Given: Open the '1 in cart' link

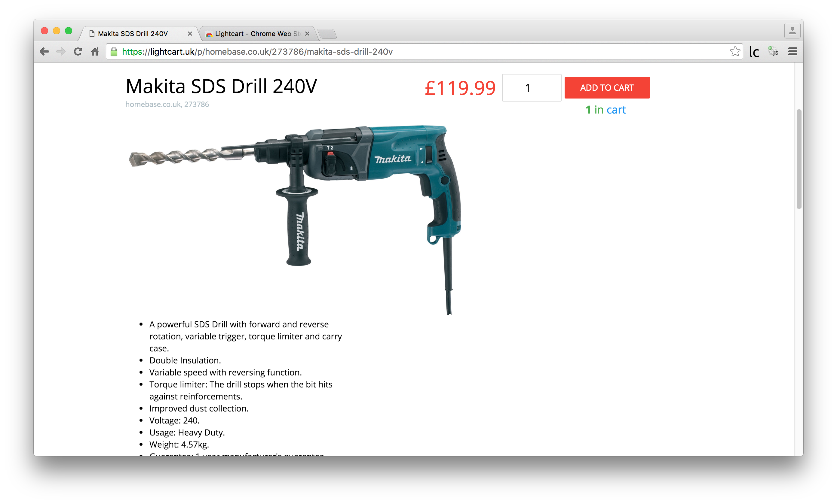Looking at the screenshot, I should pyautogui.click(x=606, y=110).
